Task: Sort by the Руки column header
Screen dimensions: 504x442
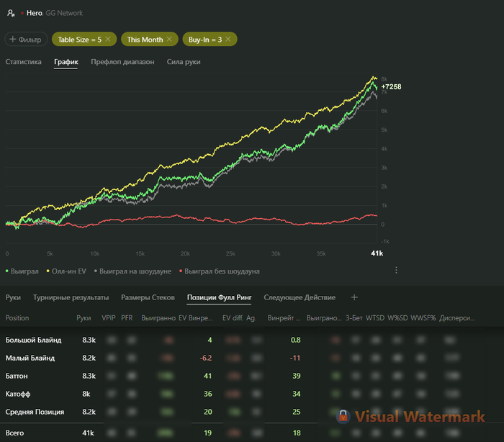Action: [84, 318]
